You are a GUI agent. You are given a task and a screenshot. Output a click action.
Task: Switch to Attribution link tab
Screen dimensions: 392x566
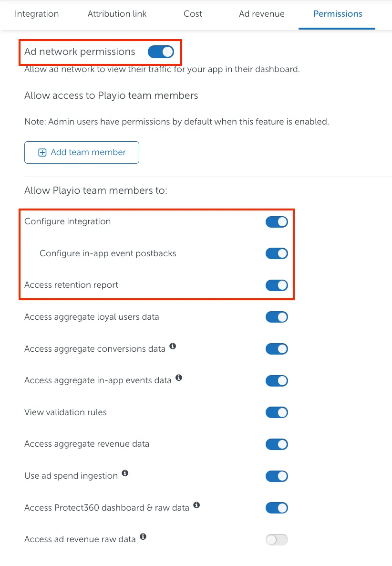[117, 14]
